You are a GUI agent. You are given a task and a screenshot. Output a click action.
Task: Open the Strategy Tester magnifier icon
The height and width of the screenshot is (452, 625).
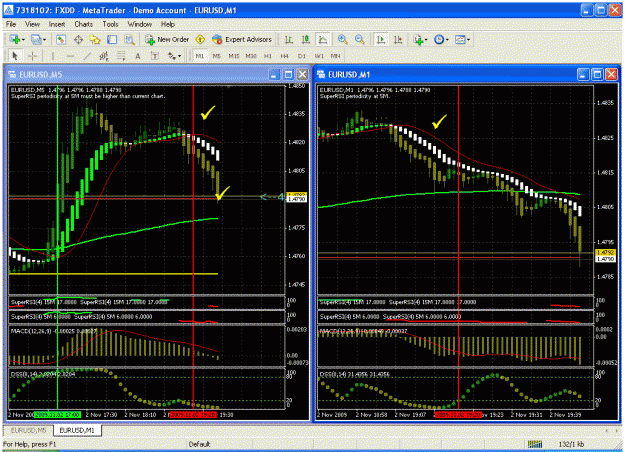click(129, 39)
